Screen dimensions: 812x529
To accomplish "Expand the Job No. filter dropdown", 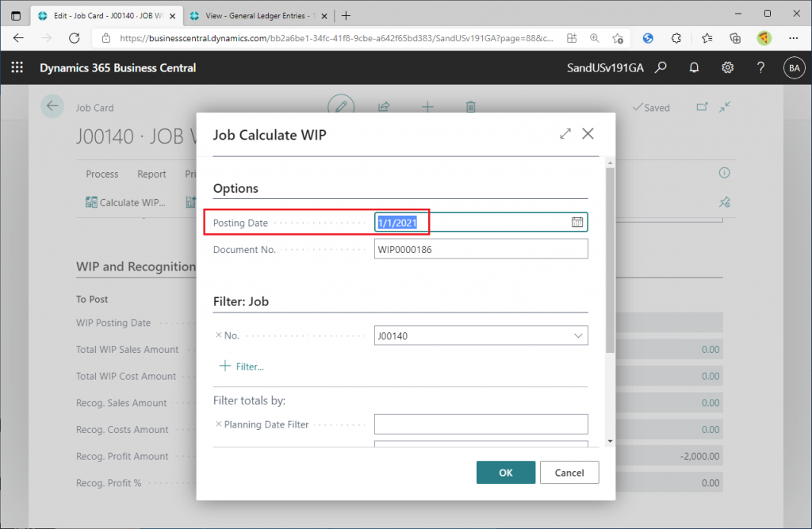I will (x=578, y=335).
